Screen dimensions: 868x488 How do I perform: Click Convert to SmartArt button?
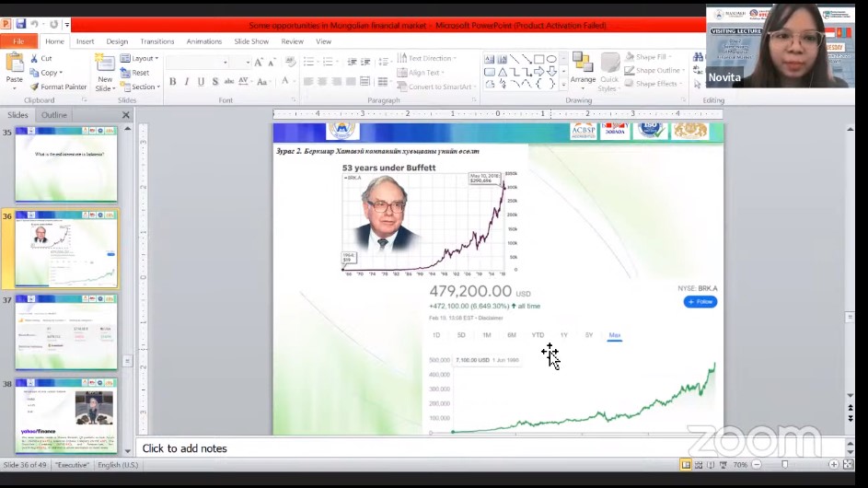(437, 87)
